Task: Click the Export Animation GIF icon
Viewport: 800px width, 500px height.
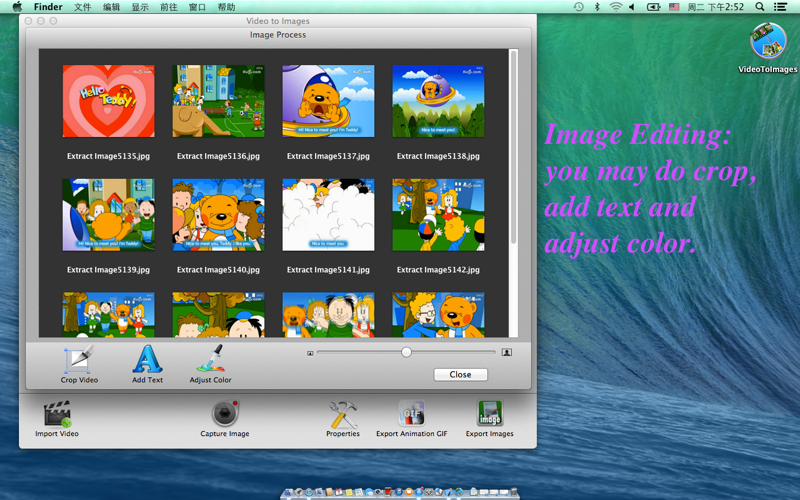Action: point(411,413)
